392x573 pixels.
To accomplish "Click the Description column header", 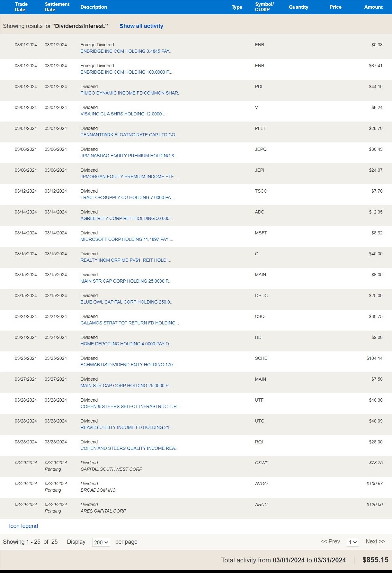I will click(x=94, y=7).
